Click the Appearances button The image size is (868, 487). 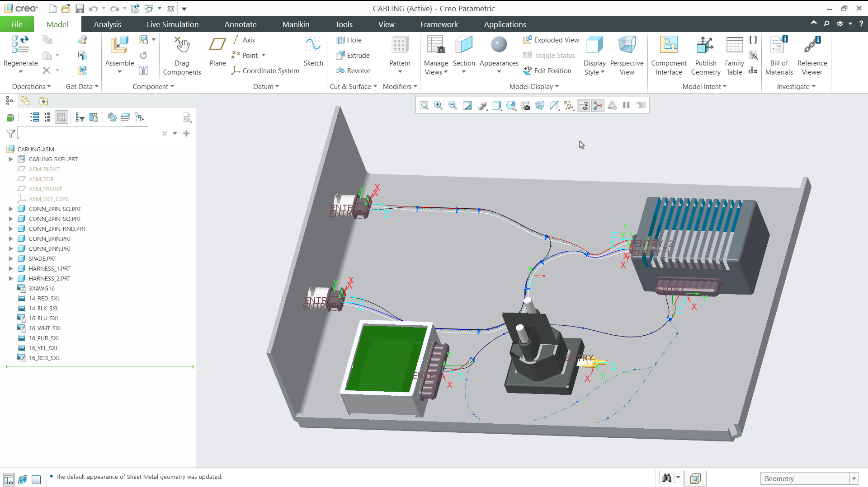[499, 55]
